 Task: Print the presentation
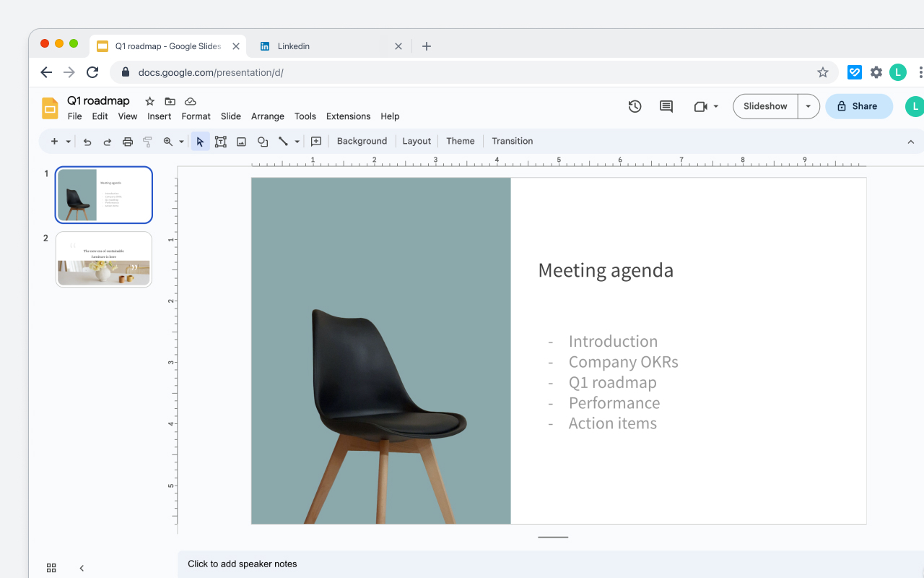click(x=128, y=142)
